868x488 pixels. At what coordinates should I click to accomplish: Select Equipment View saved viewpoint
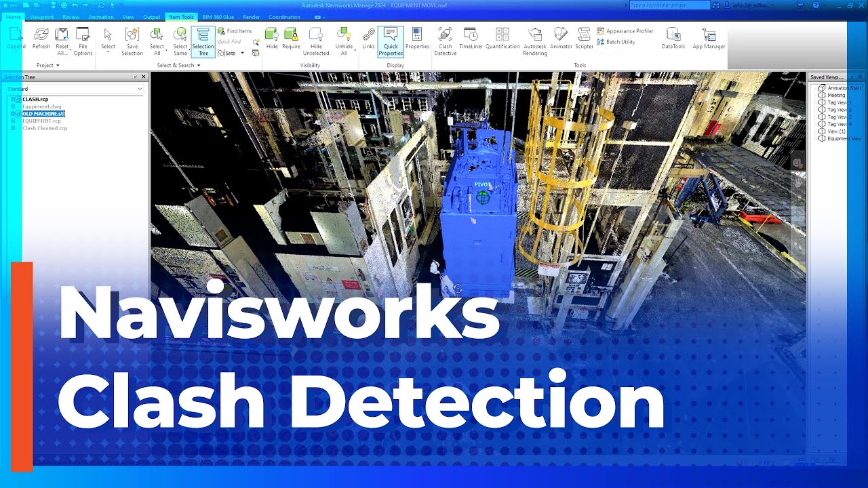[840, 138]
